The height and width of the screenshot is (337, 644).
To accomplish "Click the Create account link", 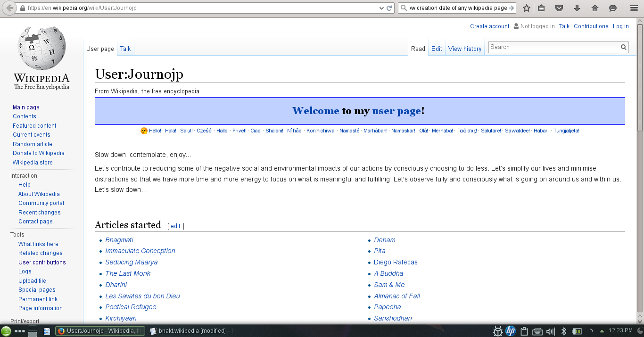I will coord(490,26).
